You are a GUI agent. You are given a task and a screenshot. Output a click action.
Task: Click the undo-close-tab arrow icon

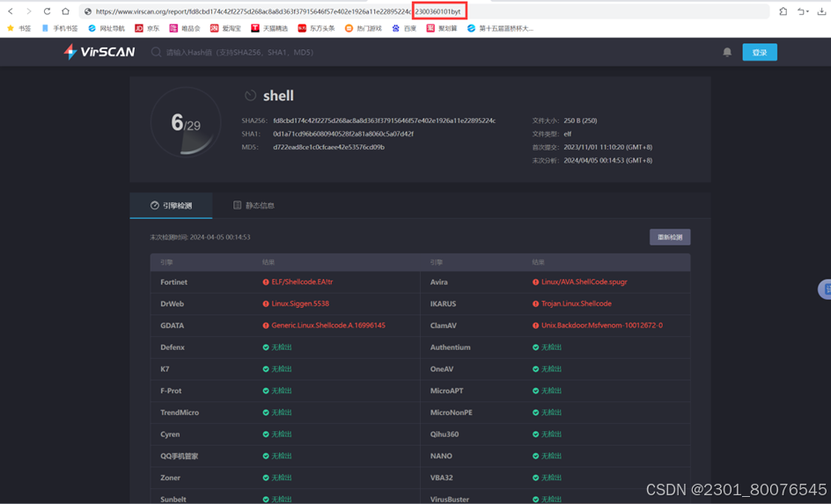[803, 11]
